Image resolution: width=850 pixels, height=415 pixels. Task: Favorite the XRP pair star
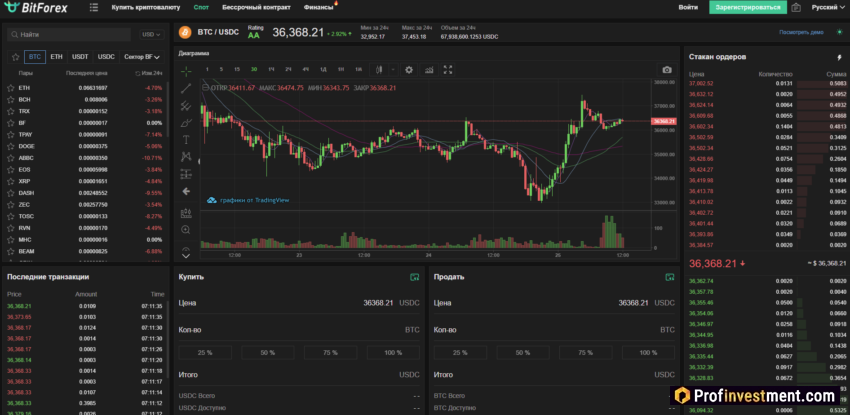(x=10, y=181)
